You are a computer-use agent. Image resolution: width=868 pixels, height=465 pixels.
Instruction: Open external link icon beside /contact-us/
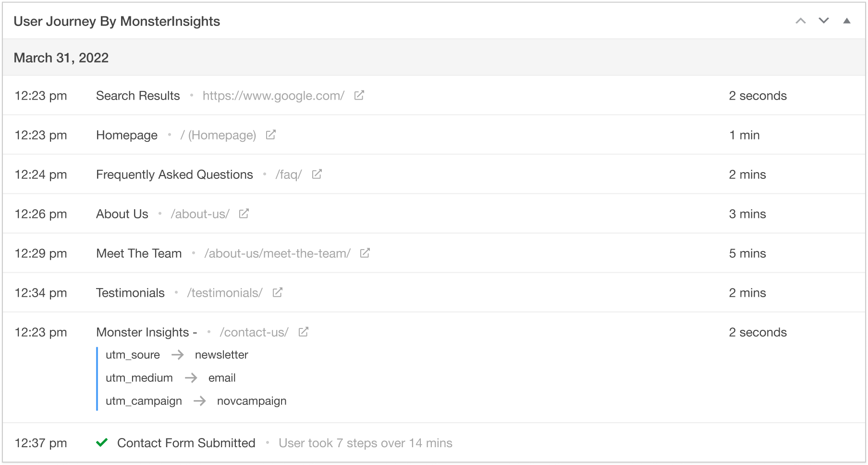[x=303, y=332]
